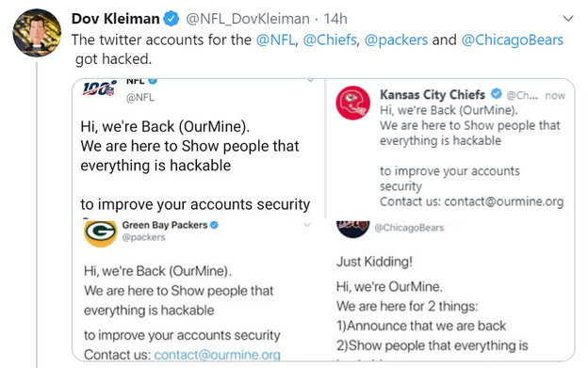The image size is (588, 368).
Task: Visit the @ChicagoBears mention link
Action: pos(513,40)
